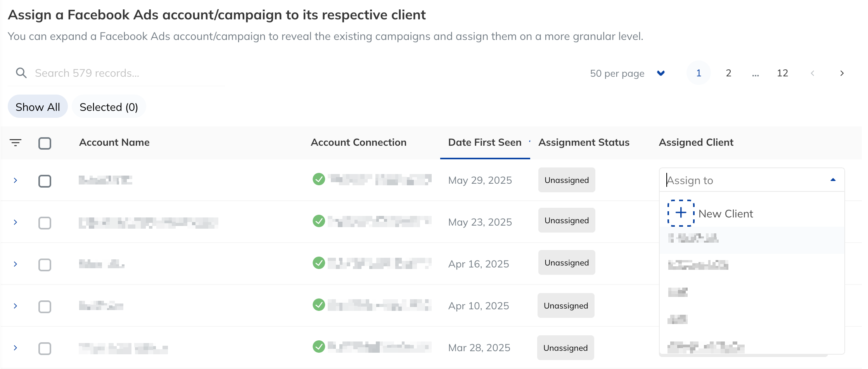Go to next page arrow

pos(842,73)
